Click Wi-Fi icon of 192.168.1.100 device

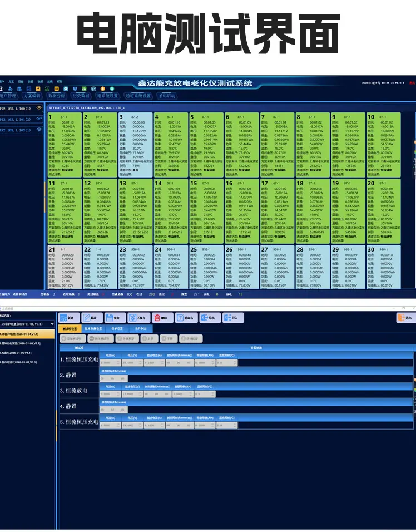tap(39, 109)
